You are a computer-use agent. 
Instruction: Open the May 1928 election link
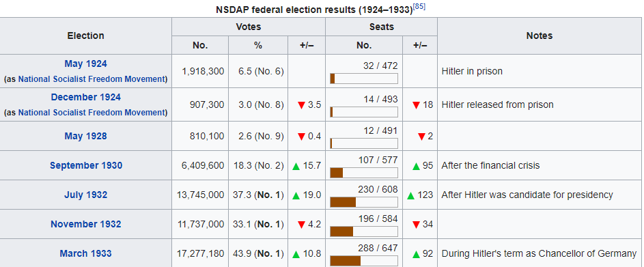tap(85, 136)
